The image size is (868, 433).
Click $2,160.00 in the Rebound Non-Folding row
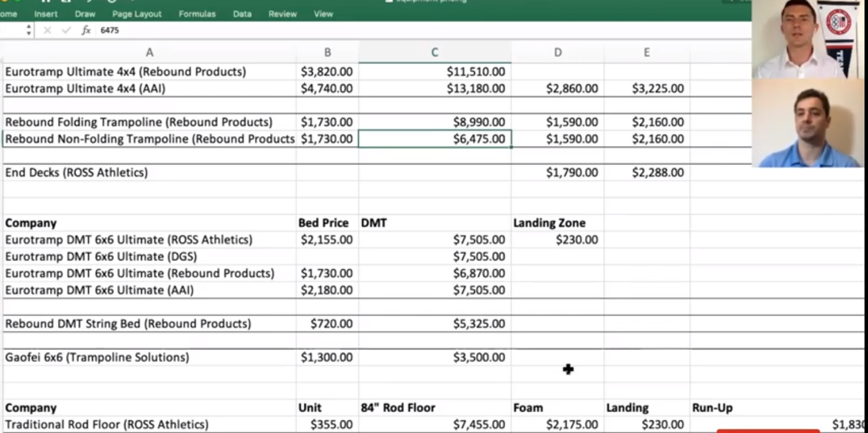(x=647, y=139)
